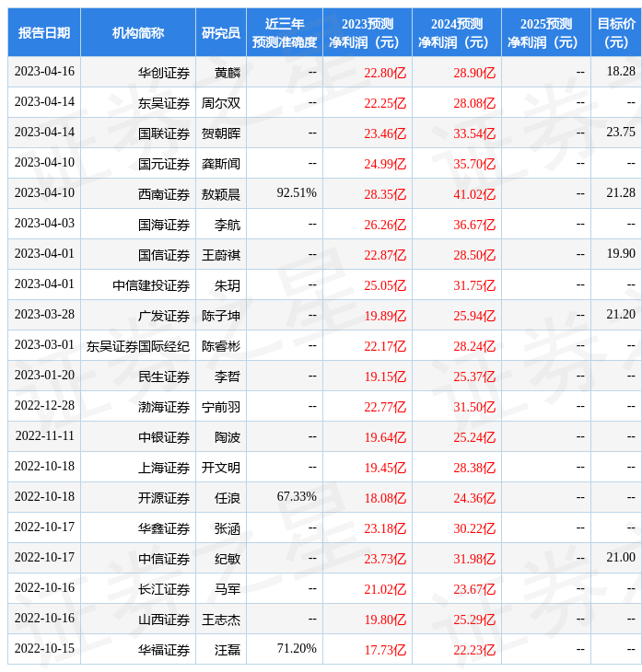The height and width of the screenshot is (672, 642).
Task: Click the 2022-11-11 report date
Action: pyautogui.click(x=44, y=436)
